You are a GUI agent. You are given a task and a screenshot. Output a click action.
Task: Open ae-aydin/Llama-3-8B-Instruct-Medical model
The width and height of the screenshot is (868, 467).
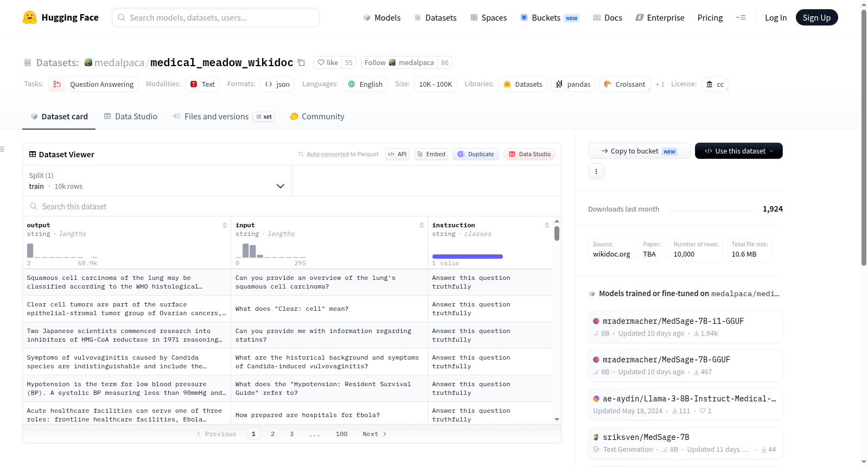pyautogui.click(x=685, y=404)
